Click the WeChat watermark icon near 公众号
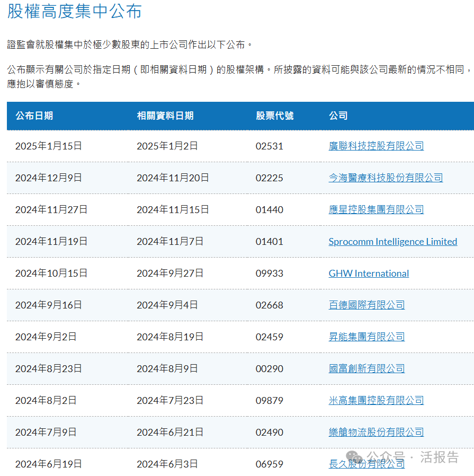The image size is (474, 476). 355,457
